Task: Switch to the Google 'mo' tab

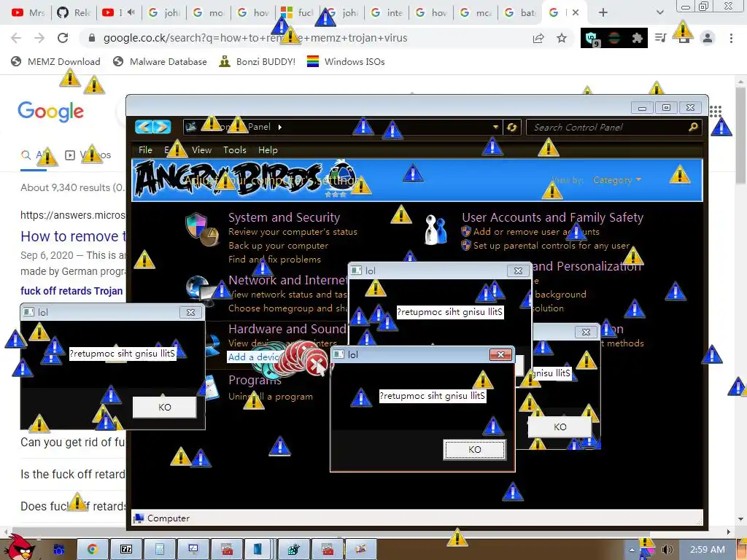Action: [x=209, y=12]
